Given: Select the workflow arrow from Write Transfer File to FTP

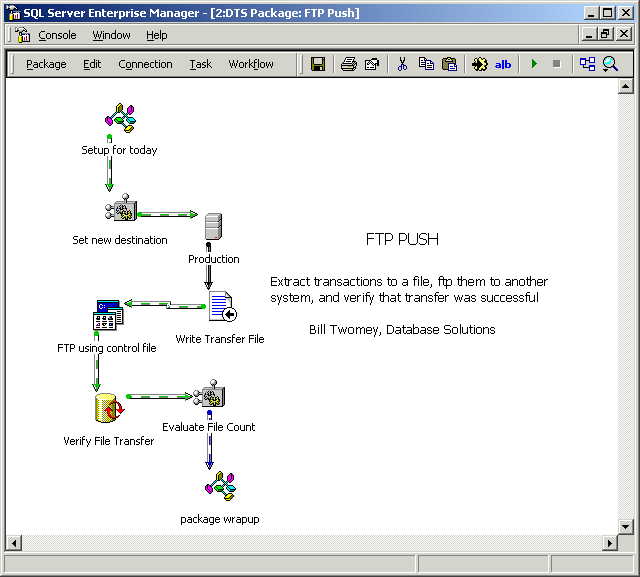Looking at the screenshot, I should 165,304.
